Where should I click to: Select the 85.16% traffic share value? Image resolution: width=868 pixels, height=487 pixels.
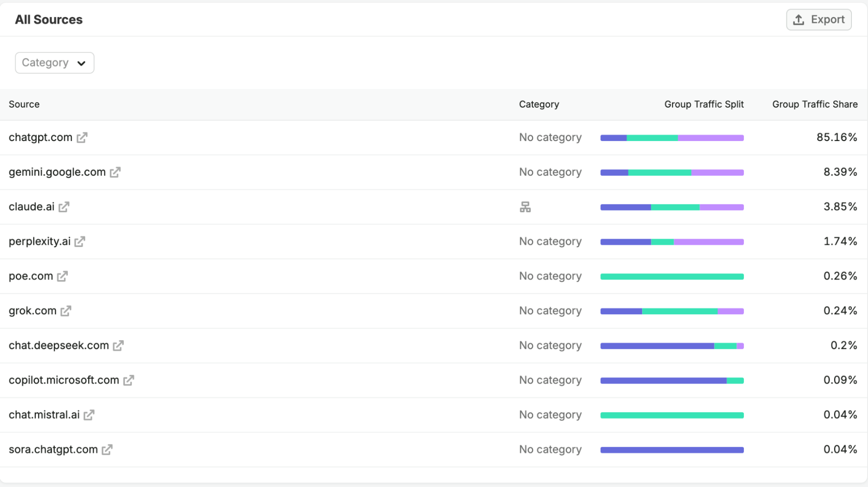837,137
